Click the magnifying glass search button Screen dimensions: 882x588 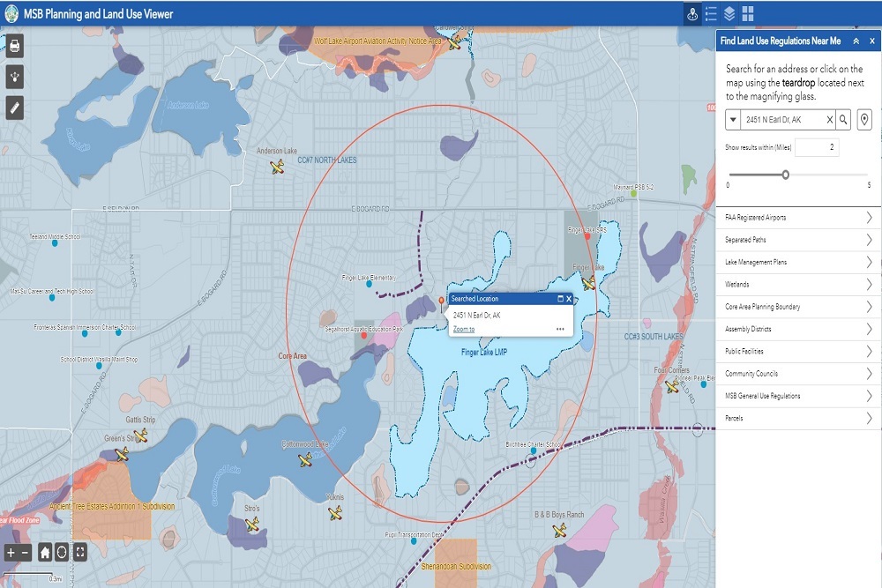click(x=843, y=119)
